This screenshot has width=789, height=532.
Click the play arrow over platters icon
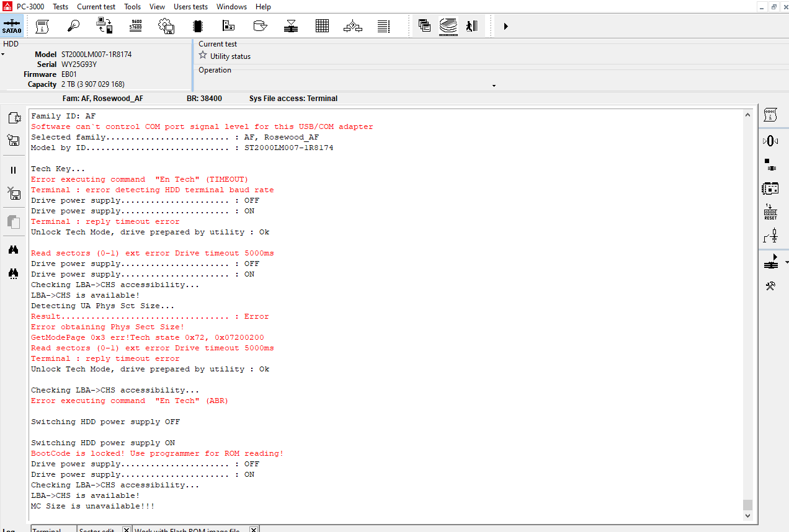pos(770,262)
